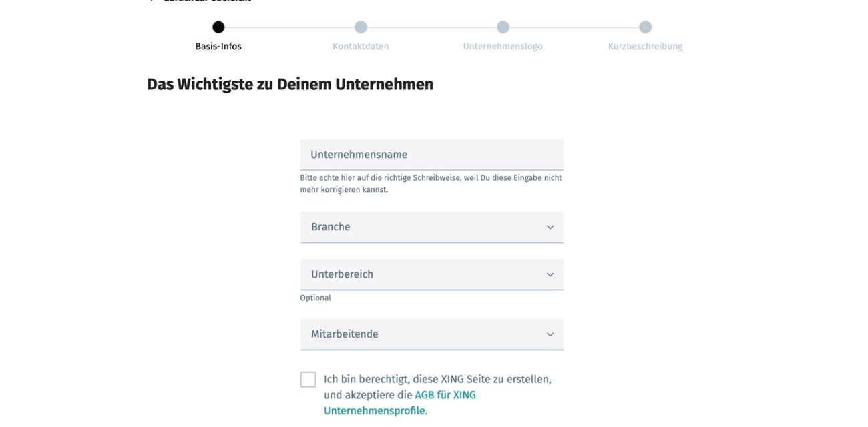The width and height of the screenshot is (868, 427).
Task: Click the Kurzbeschreibung step circle
Action: tap(644, 27)
